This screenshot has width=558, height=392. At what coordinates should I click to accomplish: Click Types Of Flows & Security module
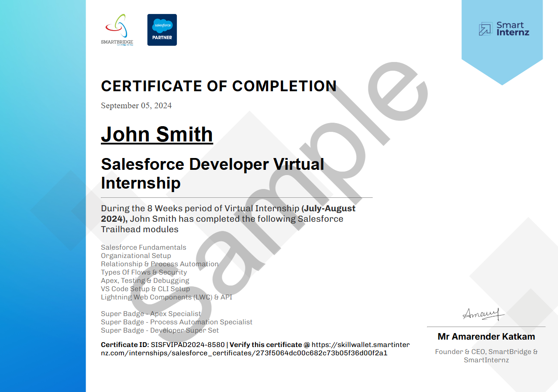coord(144,272)
